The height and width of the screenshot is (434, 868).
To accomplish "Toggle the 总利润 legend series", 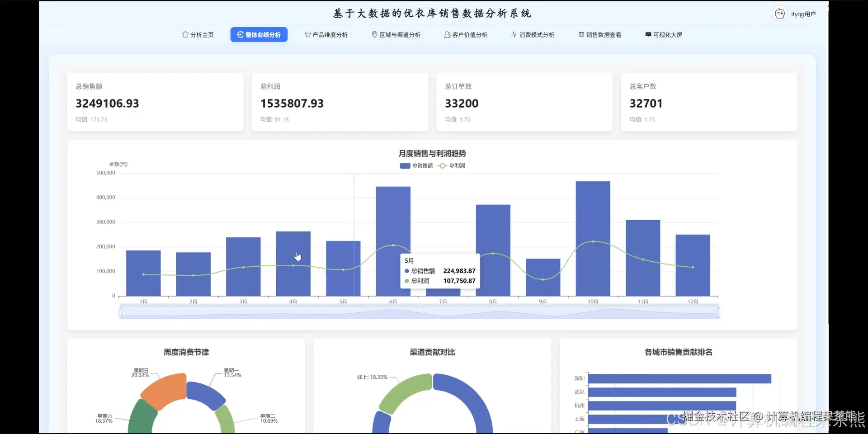I will 451,165.
